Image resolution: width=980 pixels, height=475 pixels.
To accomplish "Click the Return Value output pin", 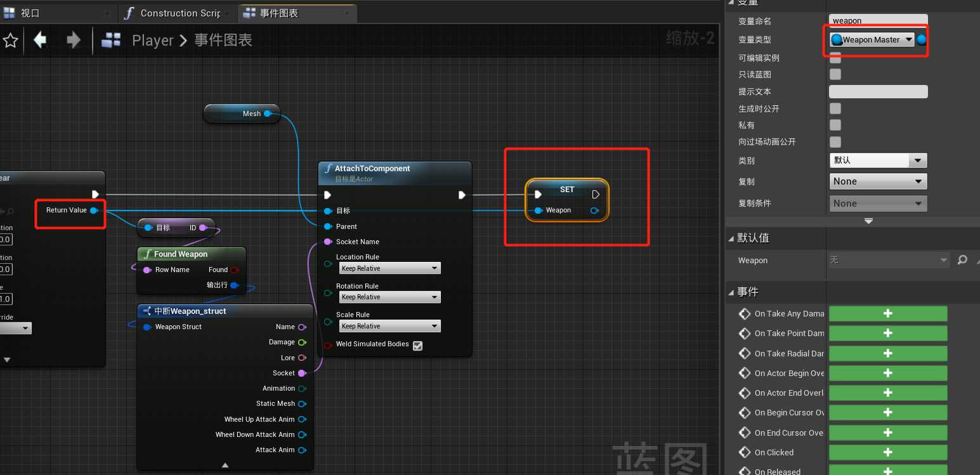I will [94, 210].
